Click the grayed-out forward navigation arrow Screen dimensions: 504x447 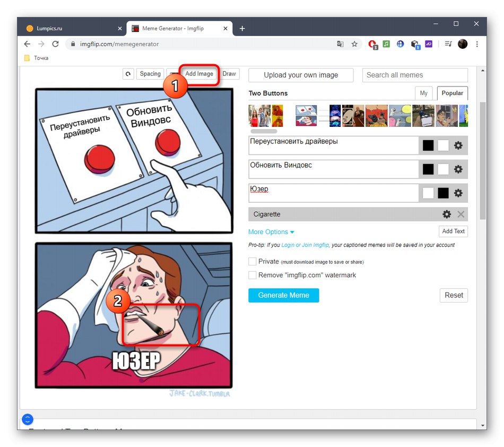[41, 44]
